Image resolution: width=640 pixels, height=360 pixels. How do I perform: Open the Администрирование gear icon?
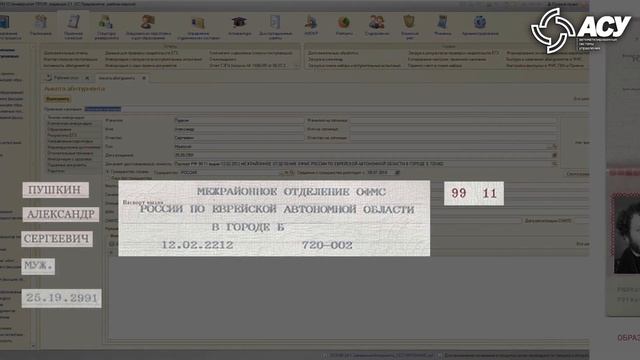click(480, 22)
